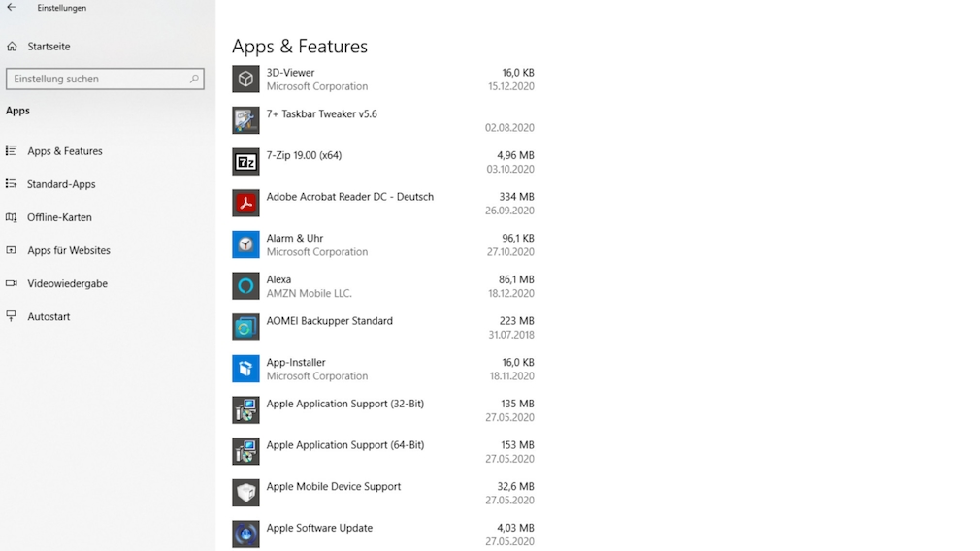Click Apple Application Support (64-Bit) icon

tap(245, 451)
